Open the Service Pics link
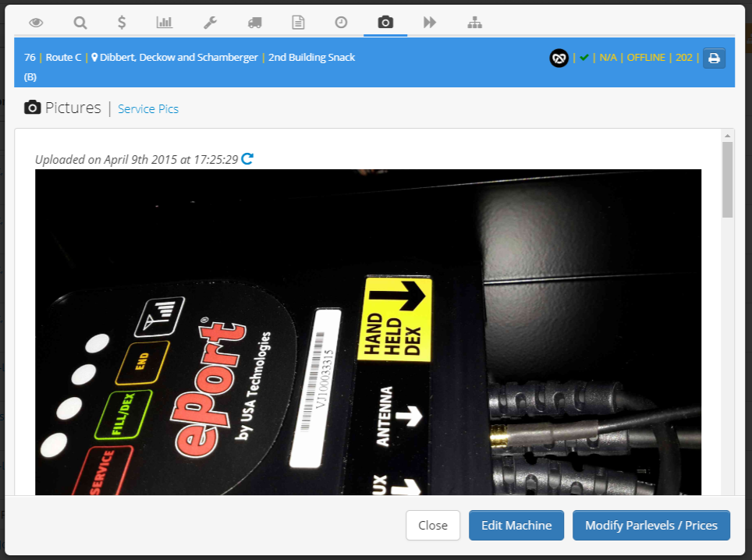Image resolution: width=752 pixels, height=560 pixels. pos(148,109)
